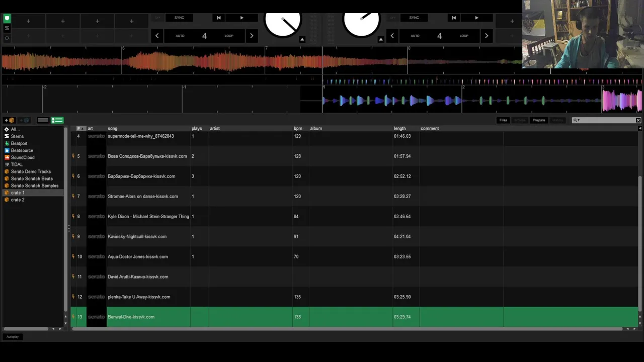The width and height of the screenshot is (644, 362).
Task: Eject track from right deck
Action: pos(381,39)
